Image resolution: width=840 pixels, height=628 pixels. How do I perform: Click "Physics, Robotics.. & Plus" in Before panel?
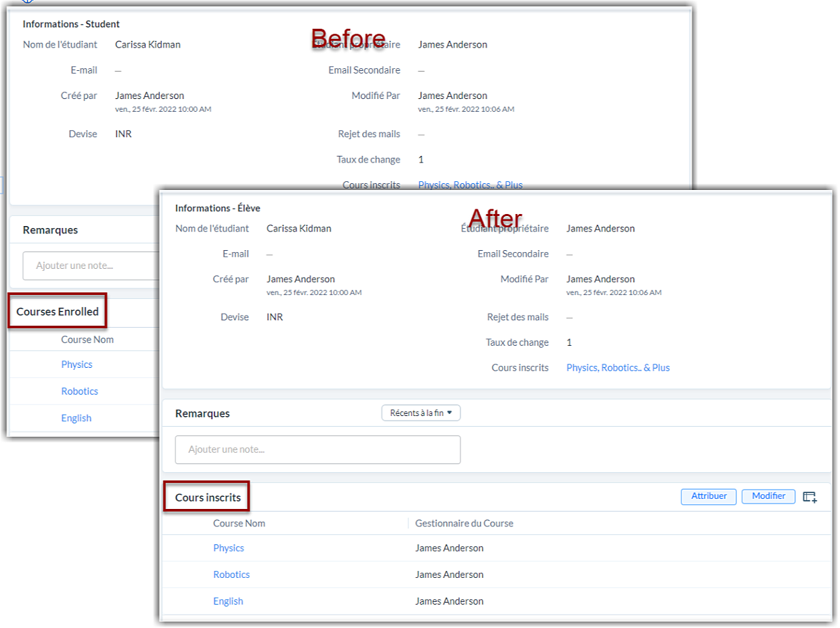pos(470,185)
